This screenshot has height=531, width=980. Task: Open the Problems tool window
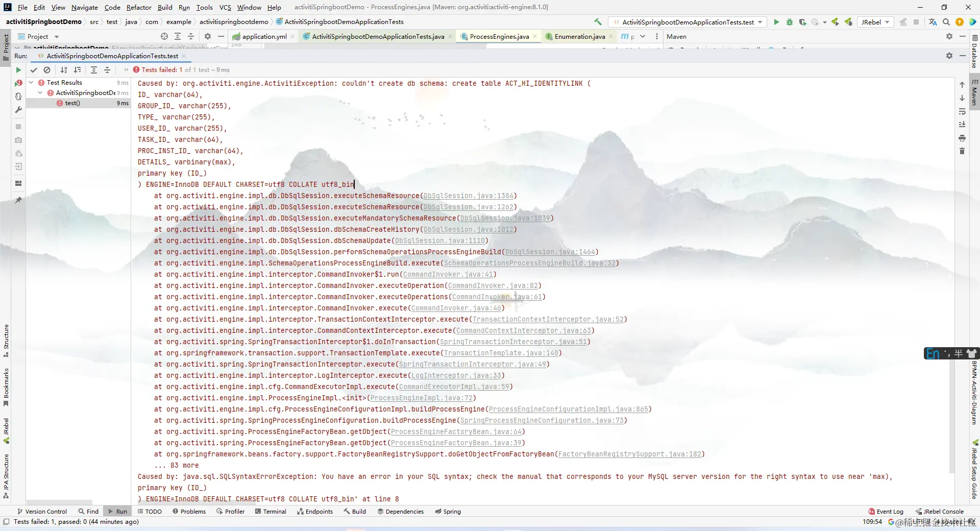189,512
